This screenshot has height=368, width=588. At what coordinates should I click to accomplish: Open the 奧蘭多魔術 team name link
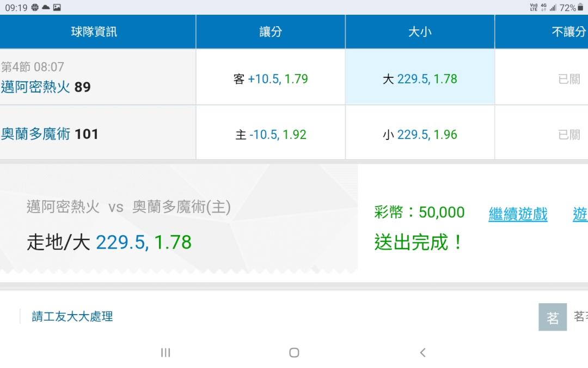tap(35, 134)
